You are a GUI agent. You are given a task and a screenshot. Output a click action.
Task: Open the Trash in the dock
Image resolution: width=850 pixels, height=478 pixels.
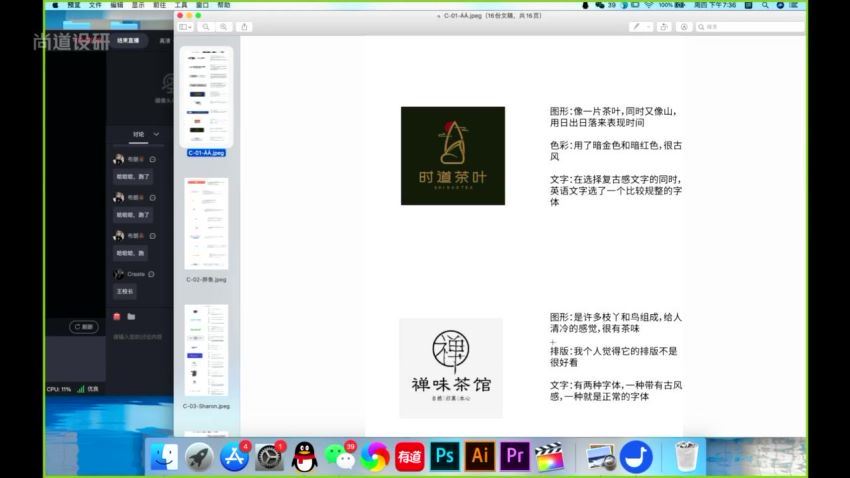click(x=686, y=456)
